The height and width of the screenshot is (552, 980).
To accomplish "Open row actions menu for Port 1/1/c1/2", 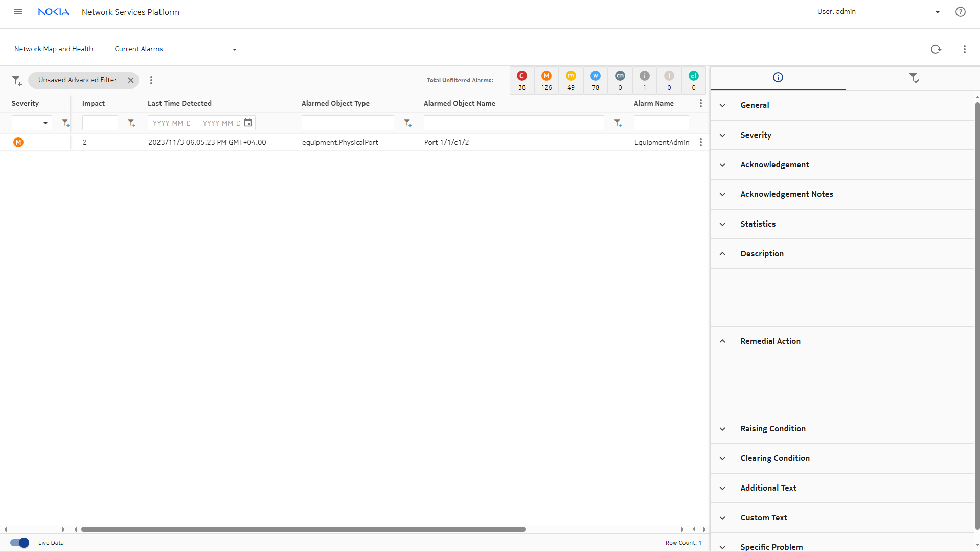I will pyautogui.click(x=700, y=142).
